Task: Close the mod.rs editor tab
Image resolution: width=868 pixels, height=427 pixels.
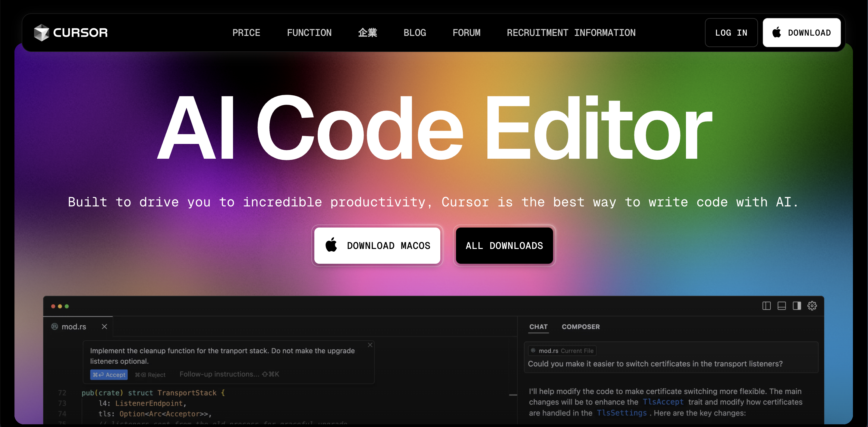Action: [x=105, y=327]
